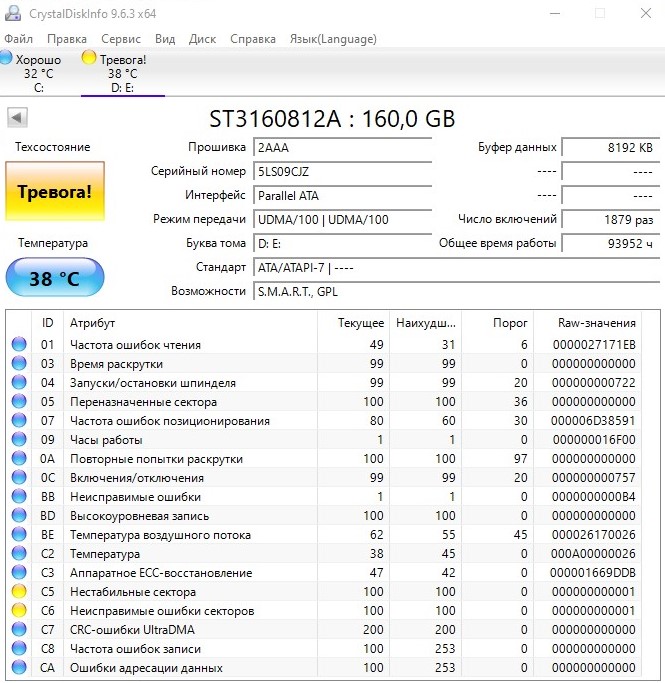Screen dimensions: 665x683
Task: Click the status icon for attribute 05
Action: (19, 401)
